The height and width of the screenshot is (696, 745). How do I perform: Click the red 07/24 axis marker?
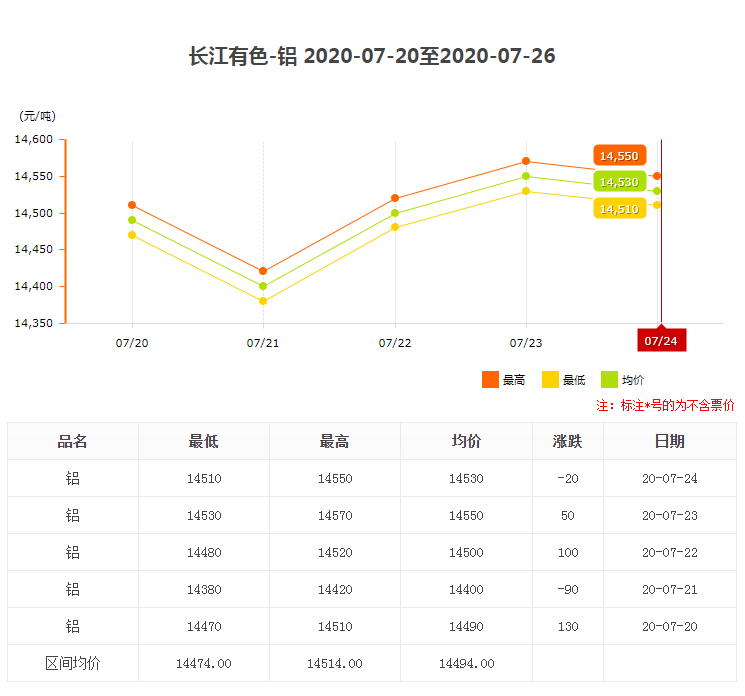pos(661,340)
